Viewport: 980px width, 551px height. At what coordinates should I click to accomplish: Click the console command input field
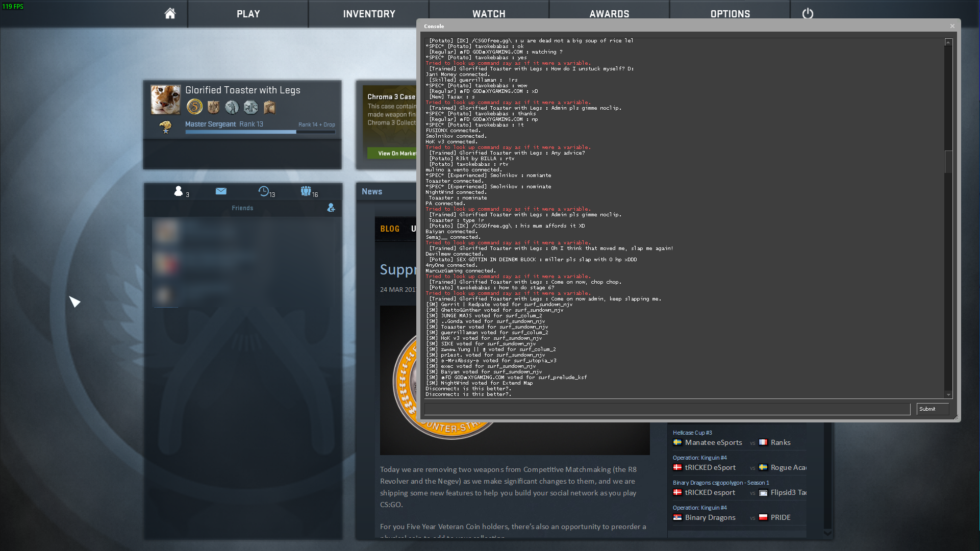click(667, 409)
